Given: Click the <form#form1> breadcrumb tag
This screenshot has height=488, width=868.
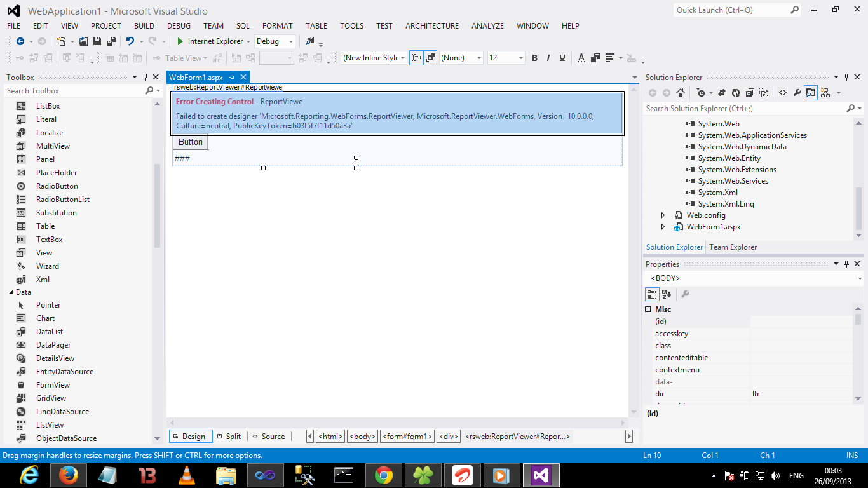Looking at the screenshot, I should coord(407,437).
